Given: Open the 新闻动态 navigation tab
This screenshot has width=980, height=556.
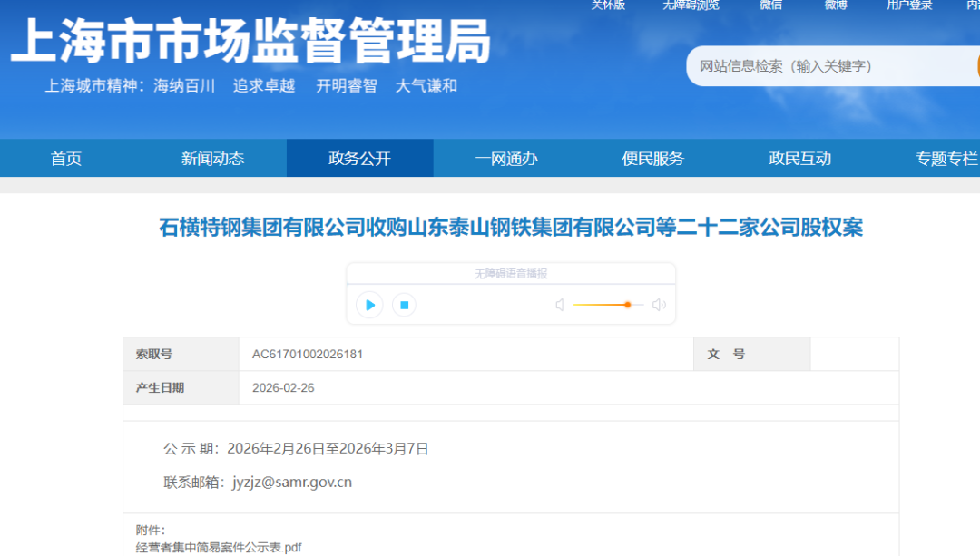Looking at the screenshot, I should [212, 158].
